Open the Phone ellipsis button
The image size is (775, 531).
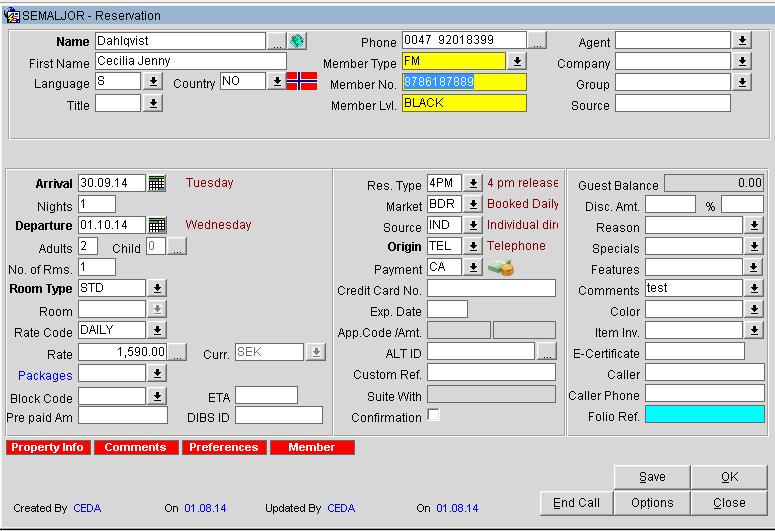coord(537,40)
